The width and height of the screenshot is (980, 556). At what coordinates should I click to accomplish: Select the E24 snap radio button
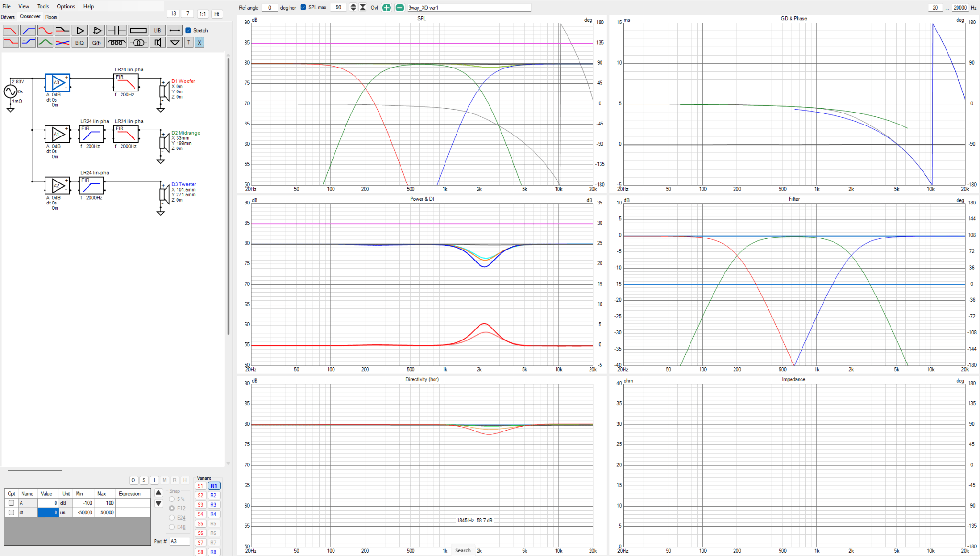(x=172, y=518)
